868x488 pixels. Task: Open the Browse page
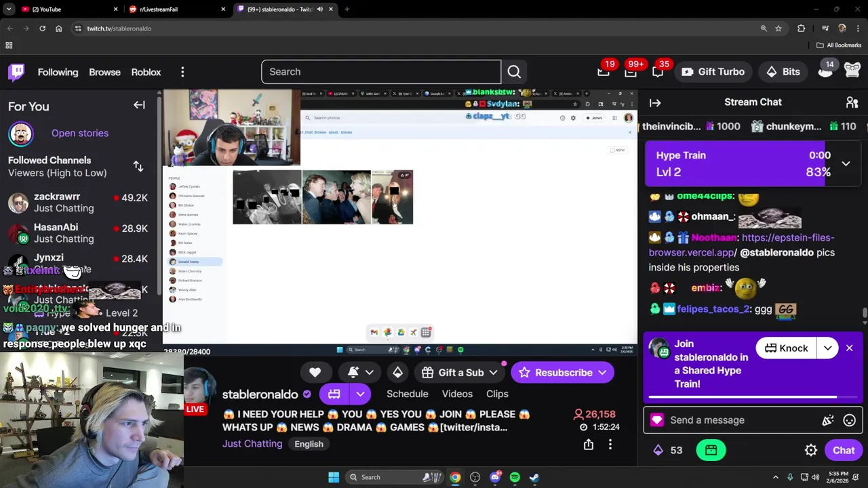pyautogui.click(x=104, y=72)
